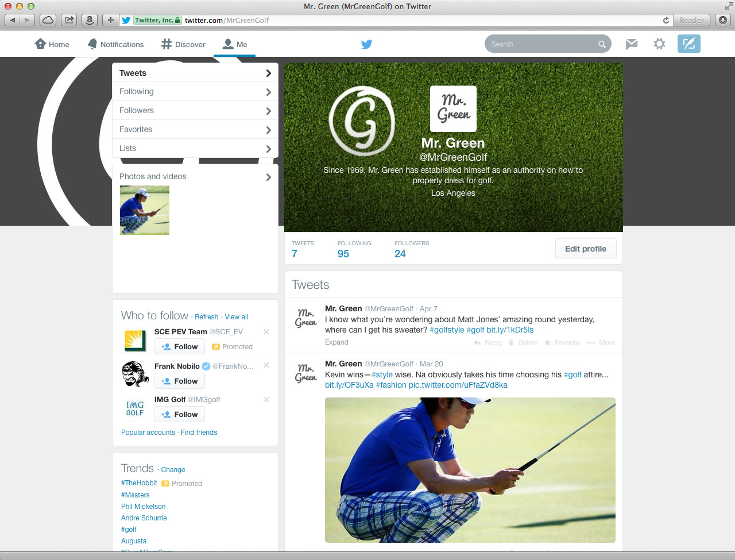Favorite the Apr 7 tweet

click(562, 343)
